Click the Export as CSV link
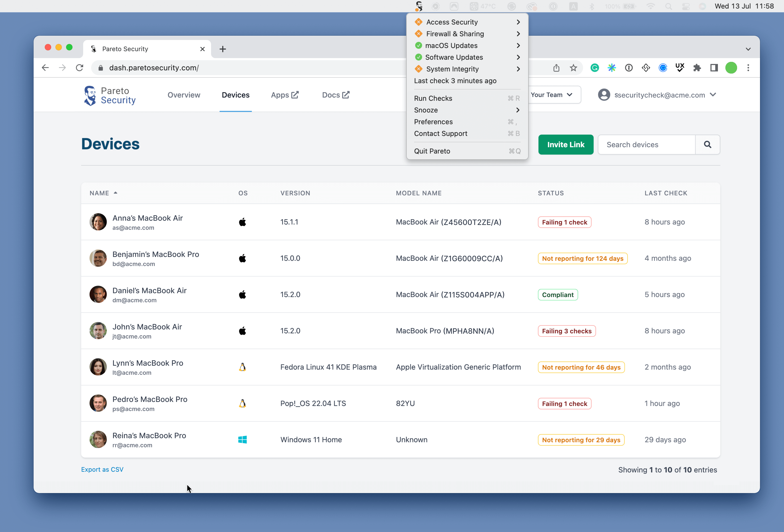The height and width of the screenshot is (532, 784). pos(102,469)
